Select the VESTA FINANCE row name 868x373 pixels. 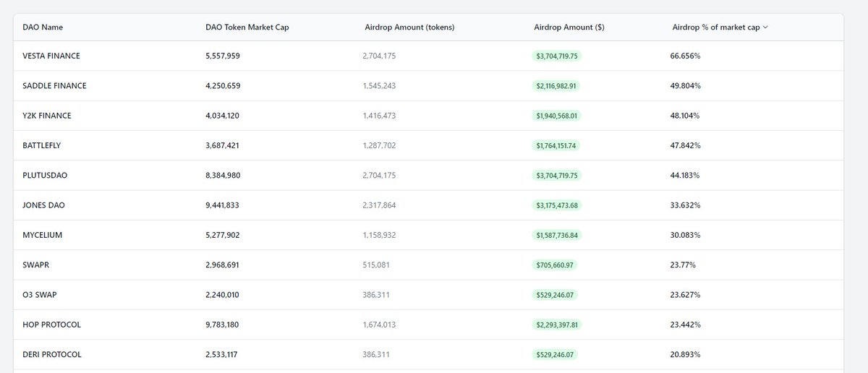pos(51,56)
